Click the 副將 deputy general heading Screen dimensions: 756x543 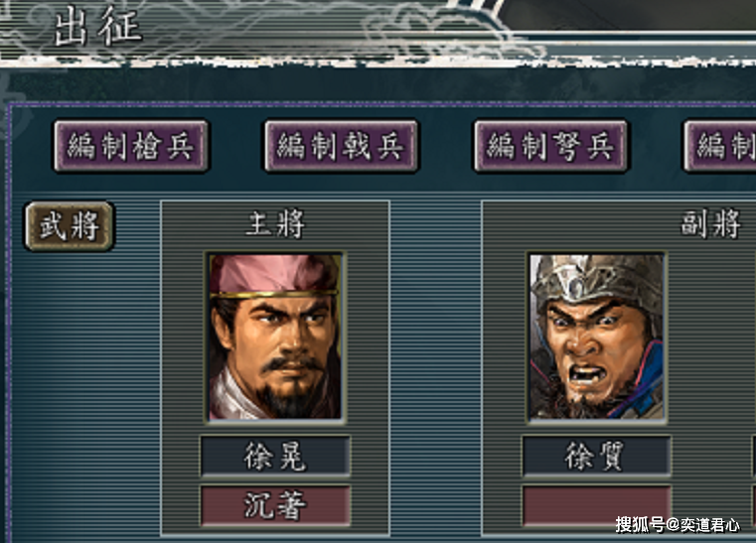[x=710, y=224]
